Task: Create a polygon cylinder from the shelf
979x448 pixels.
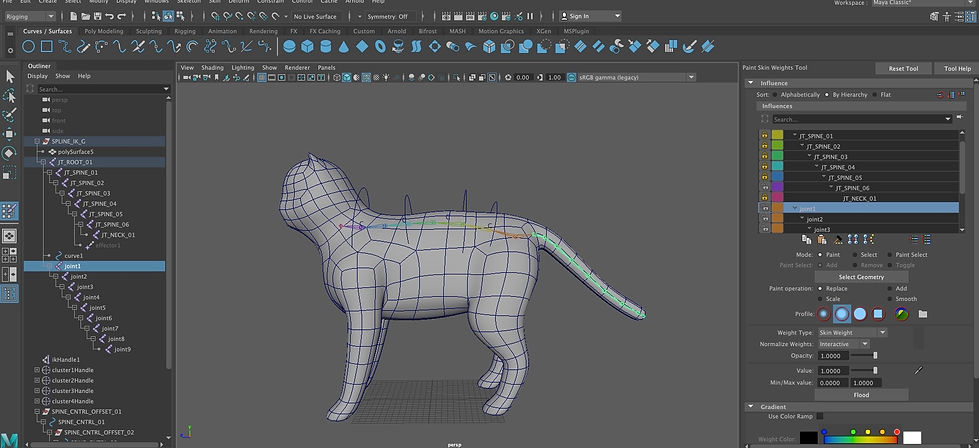Action: [x=325, y=46]
